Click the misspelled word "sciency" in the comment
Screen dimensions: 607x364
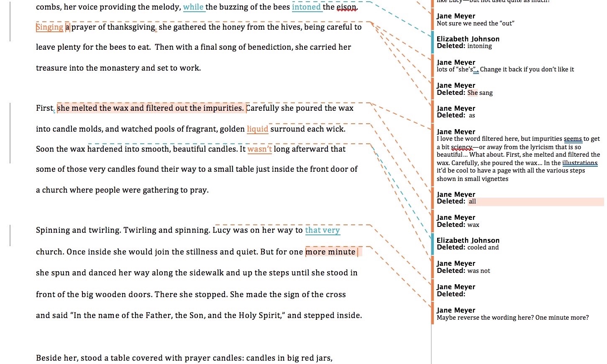[x=462, y=147]
